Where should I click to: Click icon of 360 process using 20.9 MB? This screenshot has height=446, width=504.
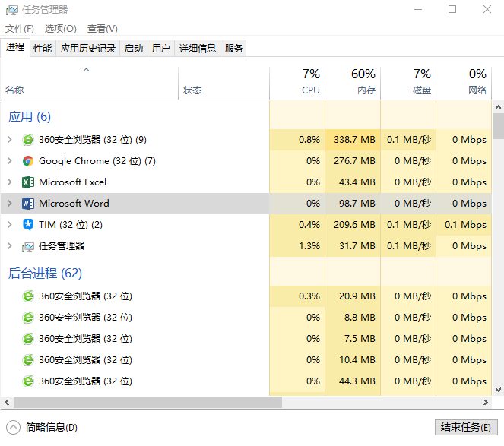tap(28, 296)
